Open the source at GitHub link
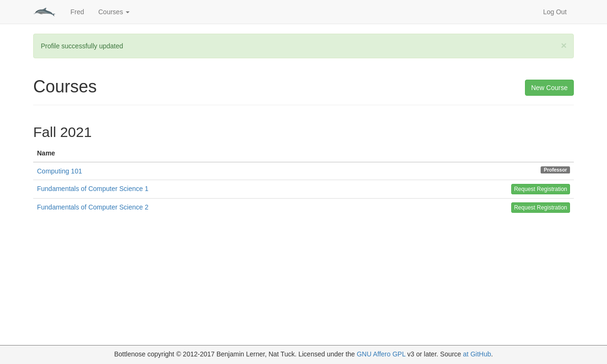 coord(477,354)
